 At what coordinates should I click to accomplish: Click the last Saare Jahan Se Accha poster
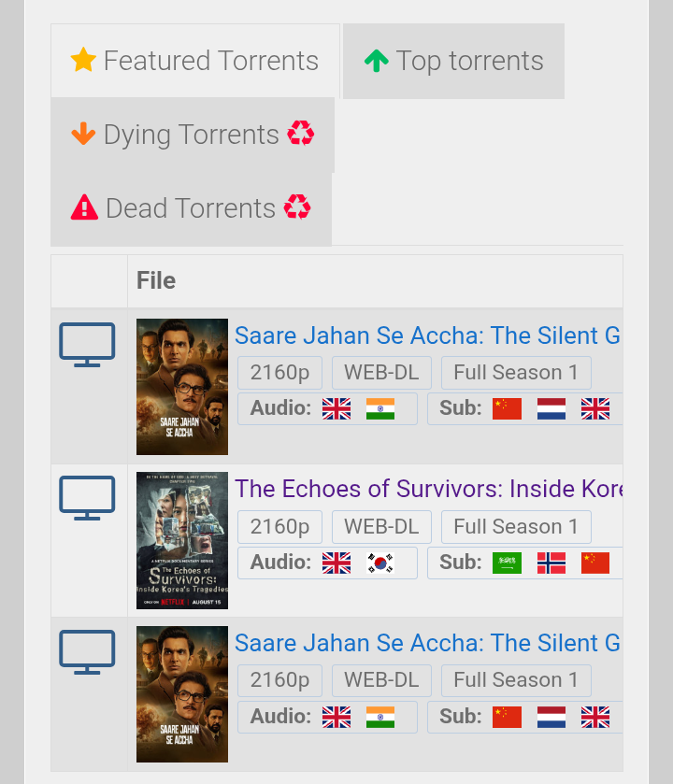pos(182,694)
